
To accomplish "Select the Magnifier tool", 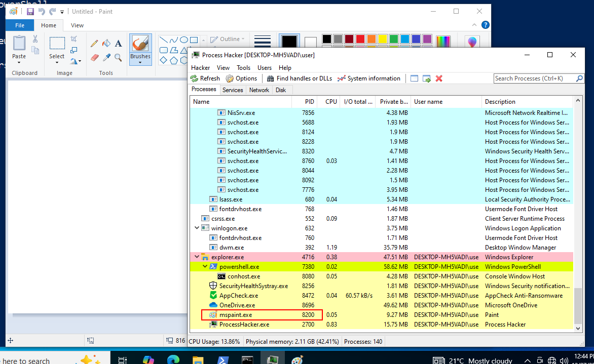I will (118, 57).
